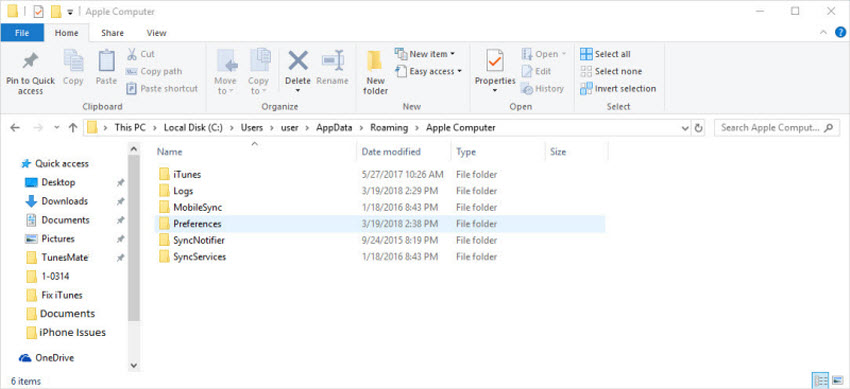Click the Forward navigation arrow
Screen dimensions: 850x389
38,128
